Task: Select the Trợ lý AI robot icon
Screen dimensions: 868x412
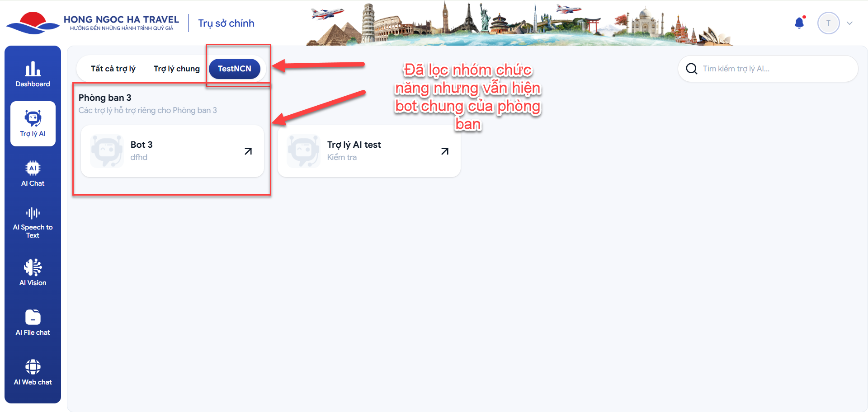Action: [x=33, y=118]
